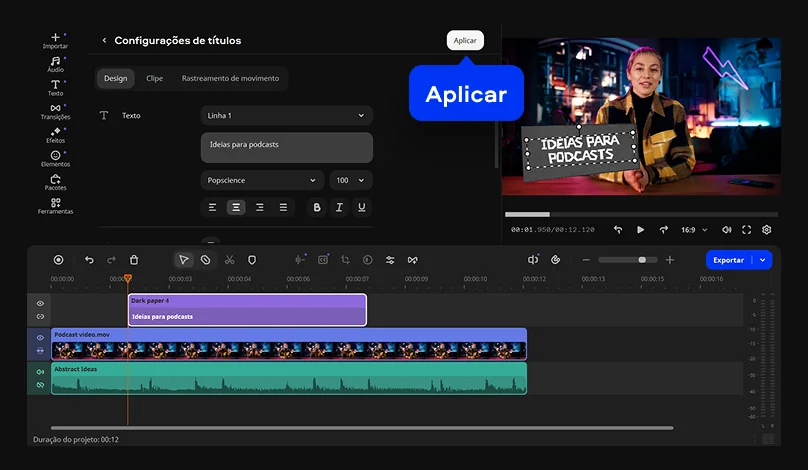Expand the Linha 1 dropdown
The height and width of the screenshot is (470, 808).
point(286,116)
